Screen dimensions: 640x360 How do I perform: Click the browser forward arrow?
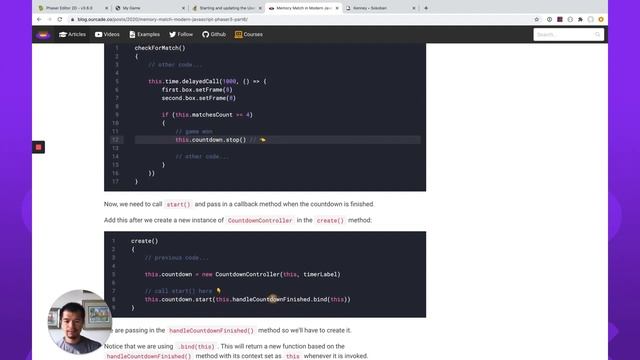49,19
